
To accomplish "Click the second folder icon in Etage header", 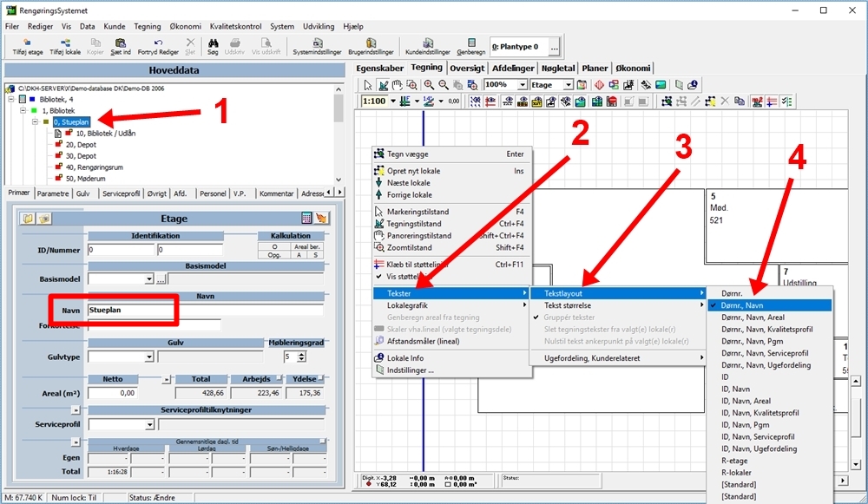I will coord(44,219).
